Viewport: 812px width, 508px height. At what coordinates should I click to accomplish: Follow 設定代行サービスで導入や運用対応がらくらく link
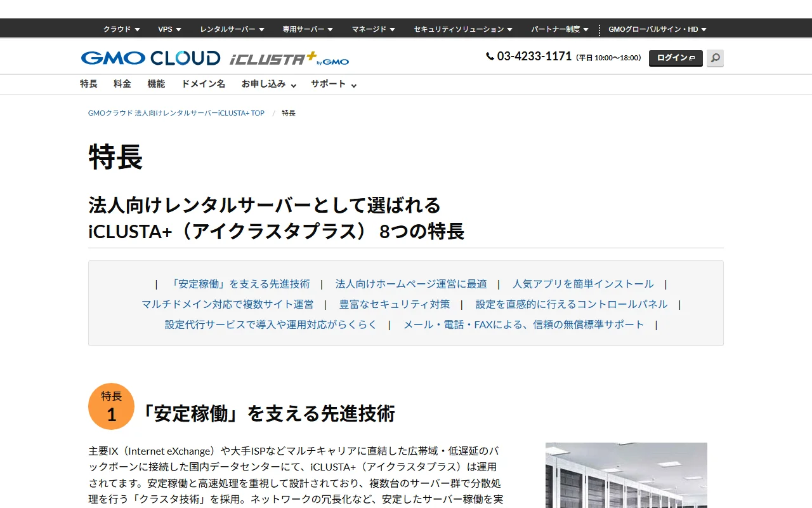[x=271, y=324]
